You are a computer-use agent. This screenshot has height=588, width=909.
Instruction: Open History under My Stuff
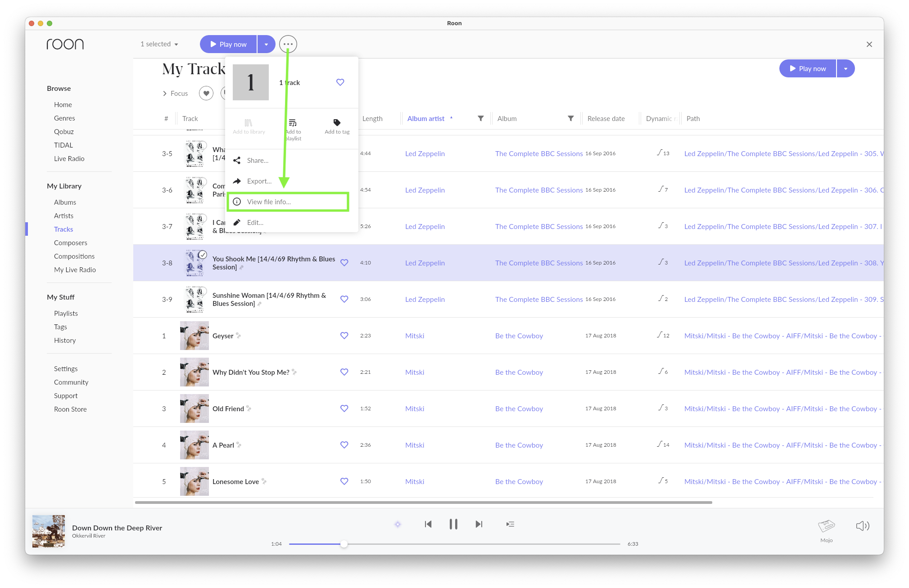(65, 341)
